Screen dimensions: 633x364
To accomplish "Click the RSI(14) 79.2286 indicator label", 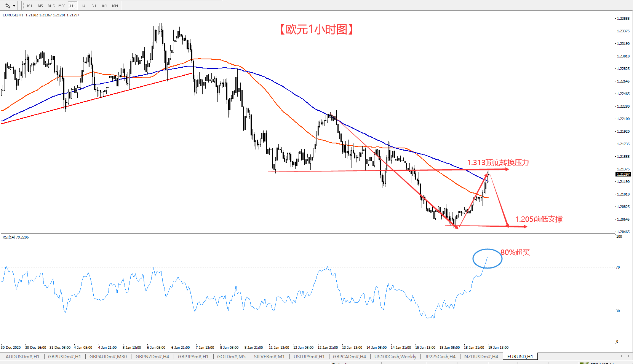I will point(16,237).
